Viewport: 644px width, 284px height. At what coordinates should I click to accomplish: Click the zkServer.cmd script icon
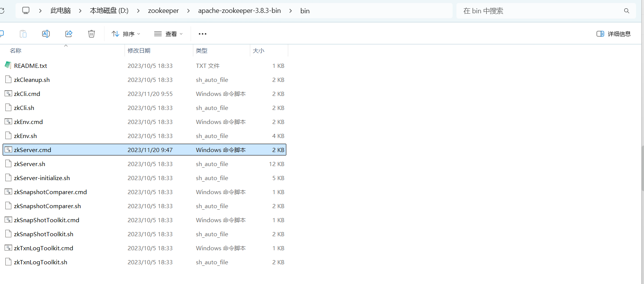[8, 149]
